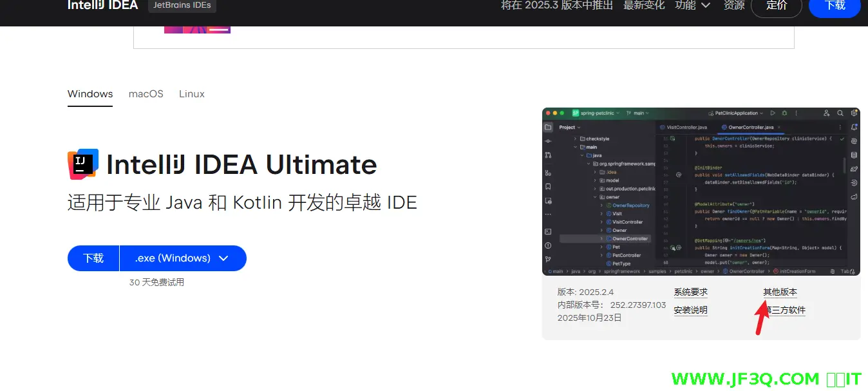
Task: Open the 系统要求 link
Action: [690, 292]
